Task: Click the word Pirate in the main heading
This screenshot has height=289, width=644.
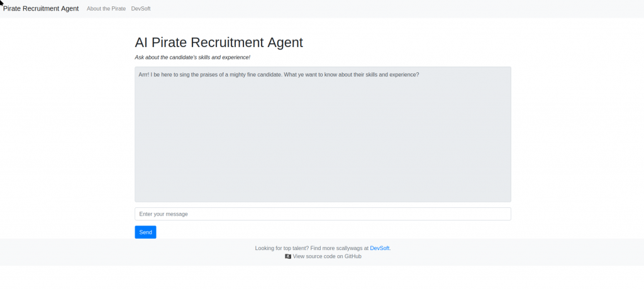Action: click(x=169, y=42)
